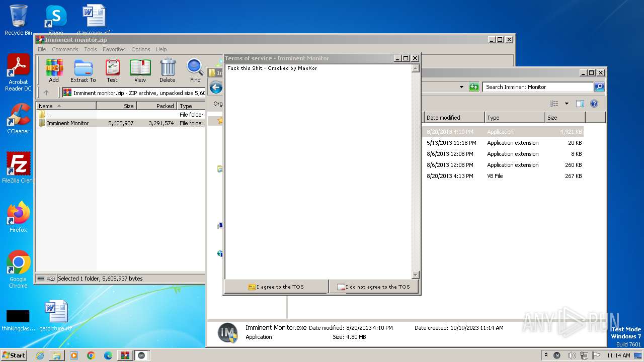Open starscover.rtf desktop document
644x362 pixels.
click(94, 20)
